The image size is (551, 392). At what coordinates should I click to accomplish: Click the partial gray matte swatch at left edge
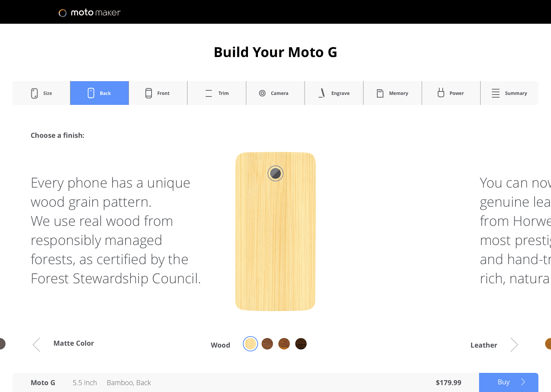pyautogui.click(x=3, y=344)
